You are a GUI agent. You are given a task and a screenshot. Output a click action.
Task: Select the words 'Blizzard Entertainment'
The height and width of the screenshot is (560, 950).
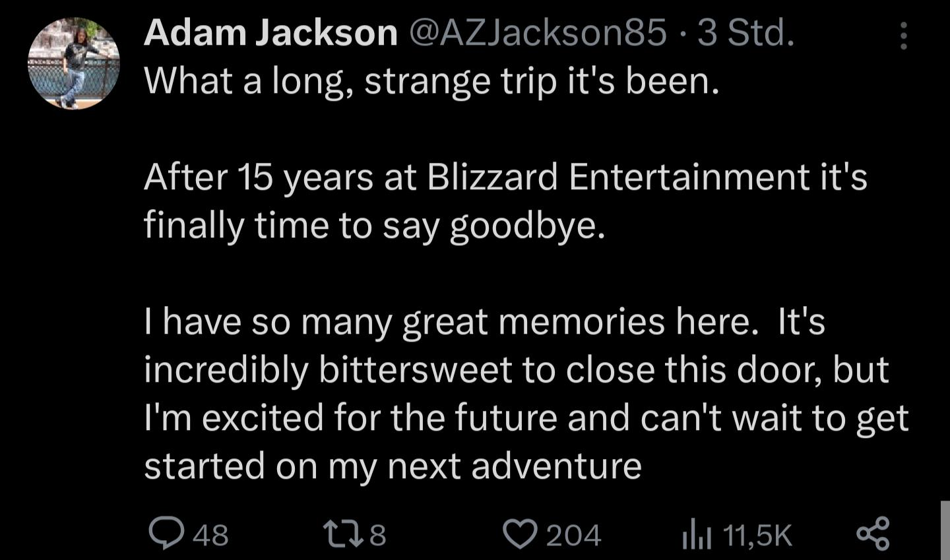[619, 177]
